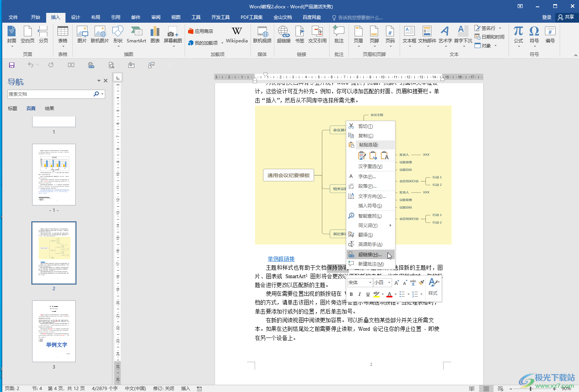Open 样式 styles in mini toolbar
Viewport: 579px width, 392px height.
coord(433,286)
